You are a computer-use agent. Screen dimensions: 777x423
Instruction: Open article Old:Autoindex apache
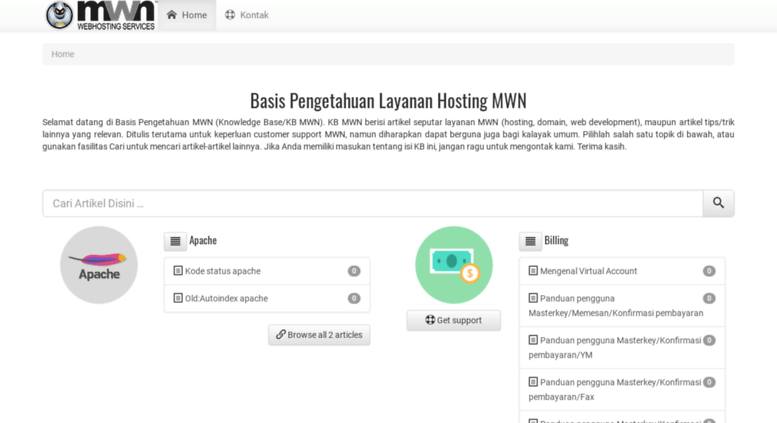(226, 298)
